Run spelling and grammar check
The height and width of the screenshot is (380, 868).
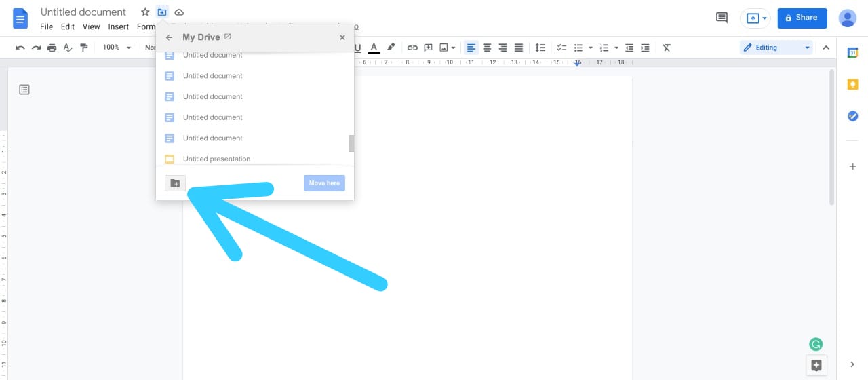[68, 47]
